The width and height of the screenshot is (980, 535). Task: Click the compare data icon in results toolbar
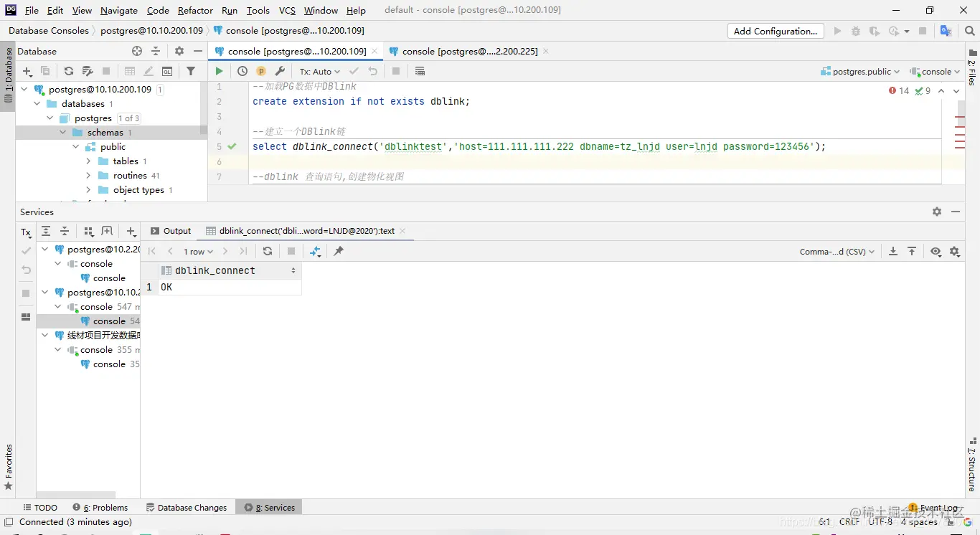tap(315, 251)
